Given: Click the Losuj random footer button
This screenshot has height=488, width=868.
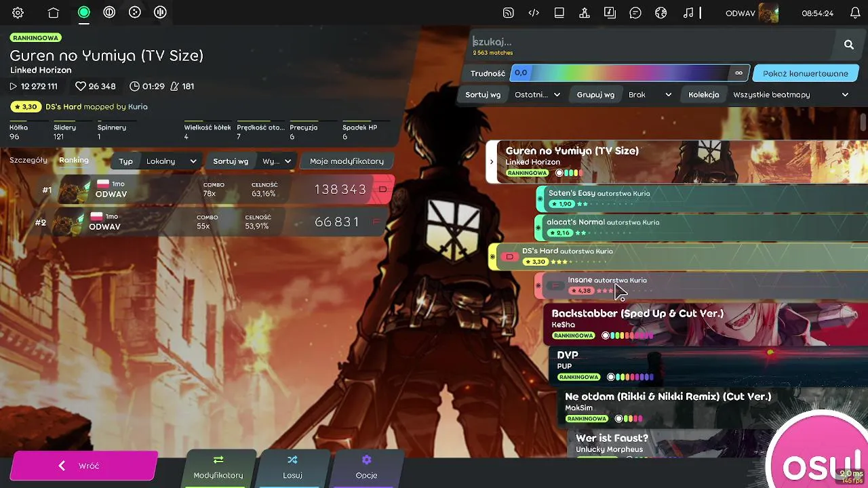Looking at the screenshot, I should (x=292, y=468).
